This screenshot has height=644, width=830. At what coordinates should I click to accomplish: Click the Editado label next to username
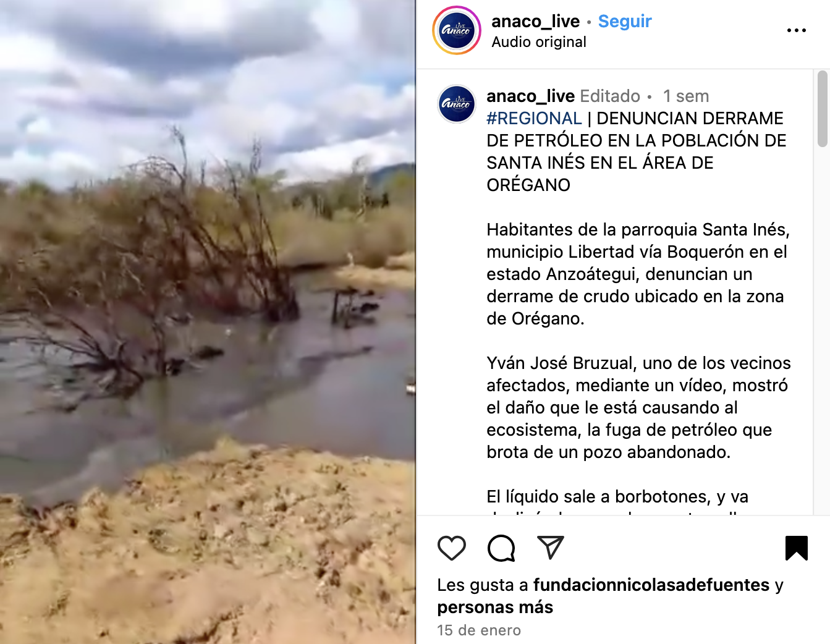pos(610,96)
